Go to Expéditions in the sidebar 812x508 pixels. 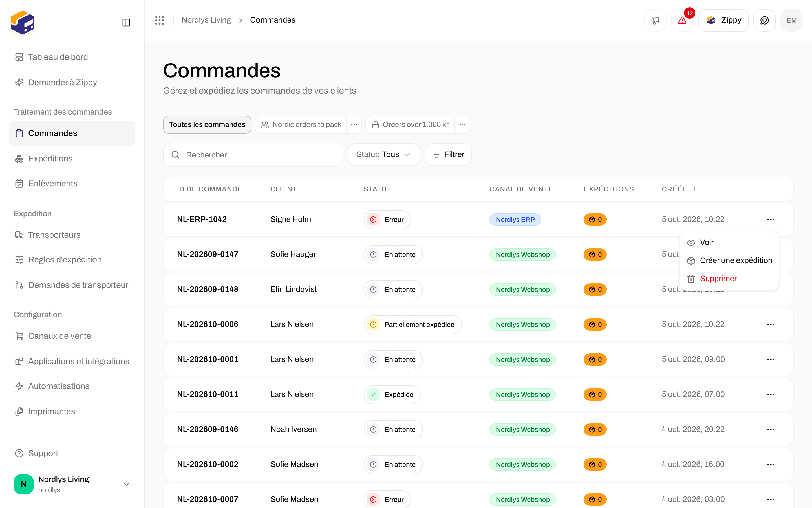click(x=72, y=159)
